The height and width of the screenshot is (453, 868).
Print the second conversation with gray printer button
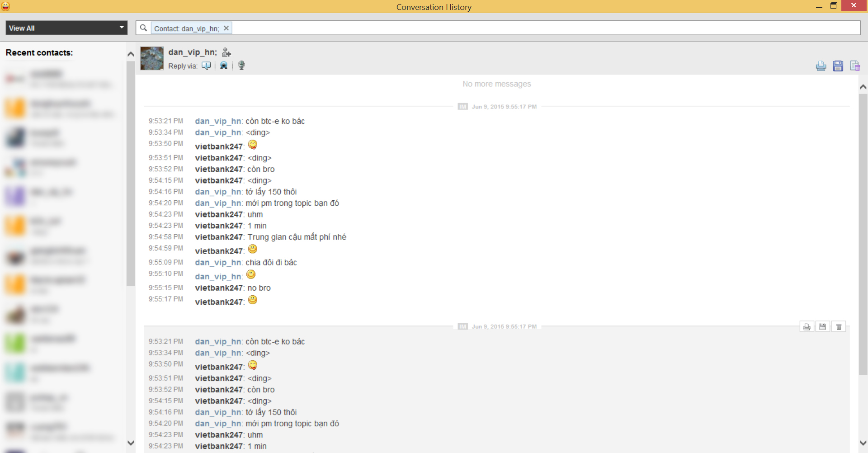pyautogui.click(x=807, y=326)
